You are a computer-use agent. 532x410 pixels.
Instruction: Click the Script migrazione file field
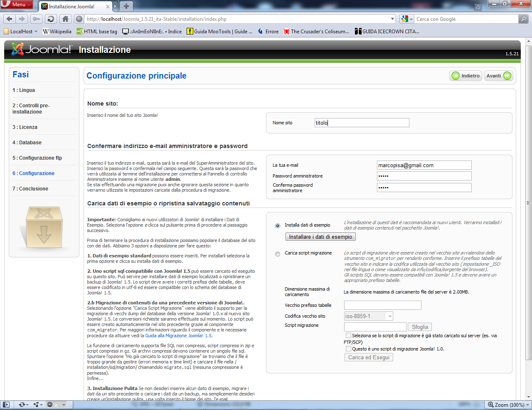tap(375, 327)
